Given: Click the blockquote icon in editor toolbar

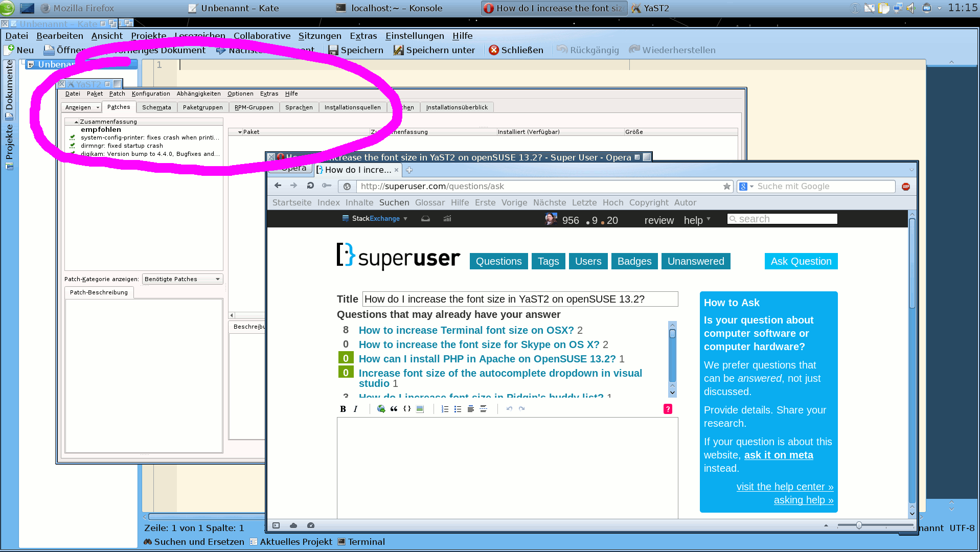Looking at the screenshot, I should pos(394,409).
